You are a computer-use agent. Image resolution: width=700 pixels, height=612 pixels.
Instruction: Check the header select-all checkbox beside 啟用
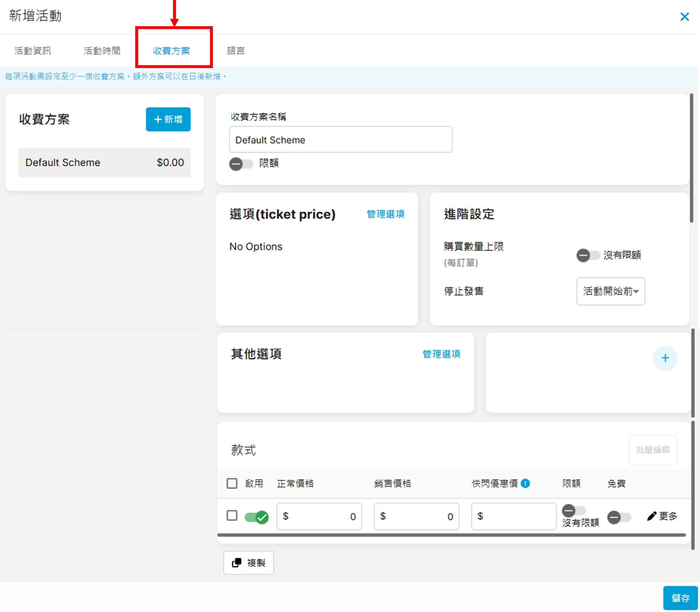tap(232, 483)
